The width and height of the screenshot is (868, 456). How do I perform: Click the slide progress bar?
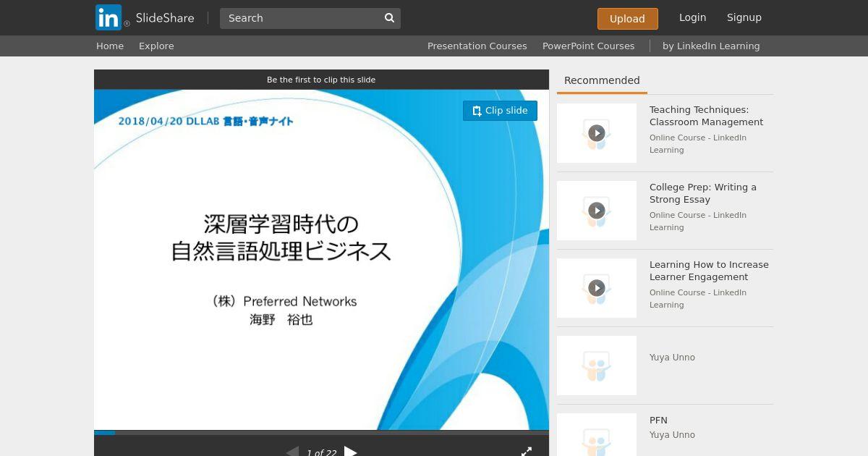click(321, 433)
